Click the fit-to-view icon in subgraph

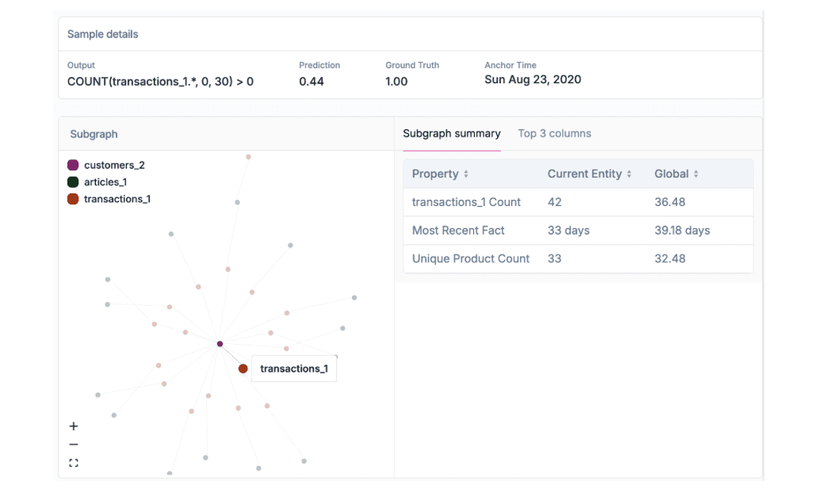[74, 463]
